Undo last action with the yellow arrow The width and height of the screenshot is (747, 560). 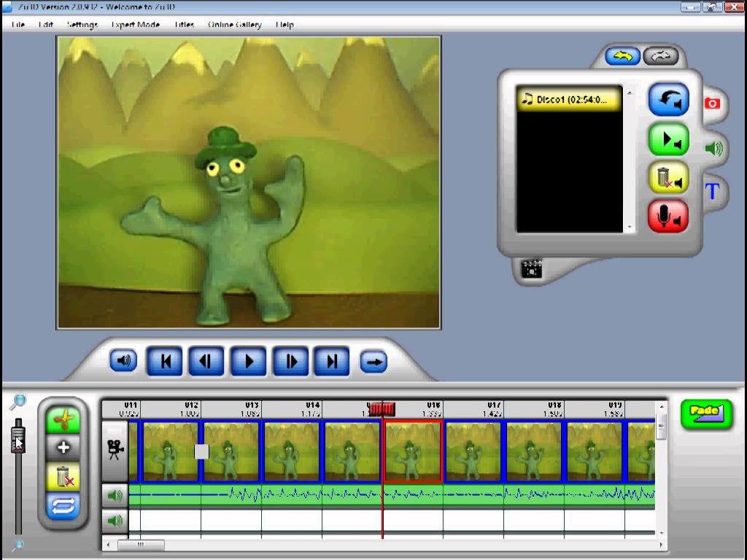622,56
